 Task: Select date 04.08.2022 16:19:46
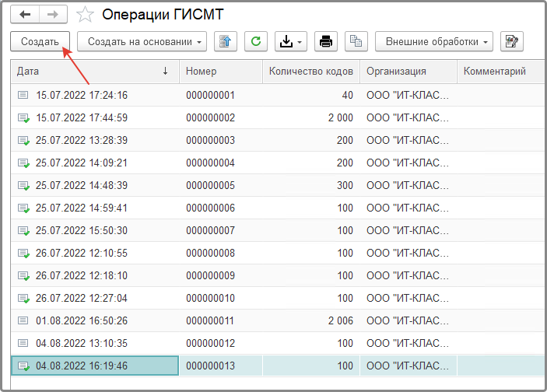tap(82, 366)
